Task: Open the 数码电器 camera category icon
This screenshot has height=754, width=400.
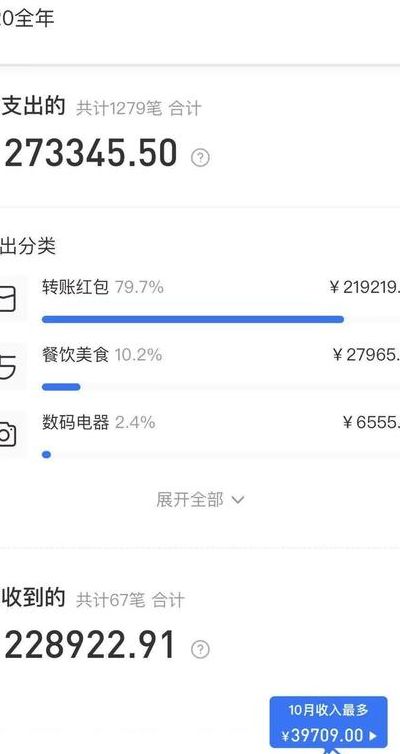Action: [8, 434]
